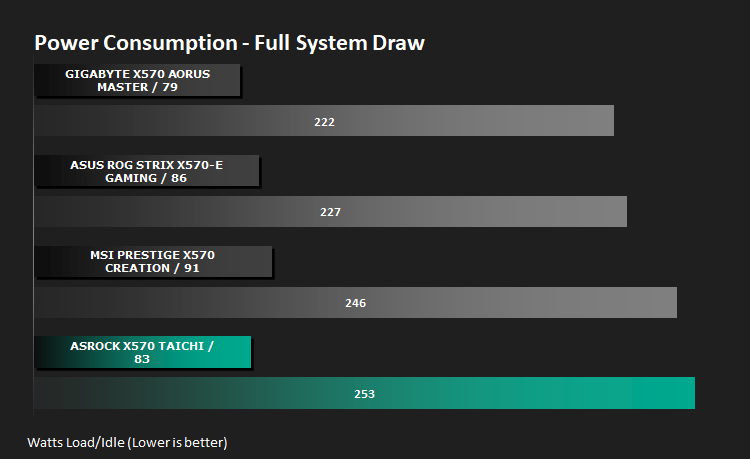This screenshot has width=750, height=459.
Task: Click the 79 idle value for Gigabyte
Action: pyautogui.click(x=170, y=87)
